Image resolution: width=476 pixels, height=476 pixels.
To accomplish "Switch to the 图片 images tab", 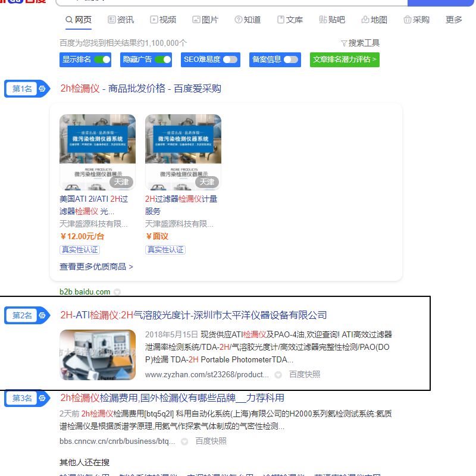I will click(x=205, y=20).
